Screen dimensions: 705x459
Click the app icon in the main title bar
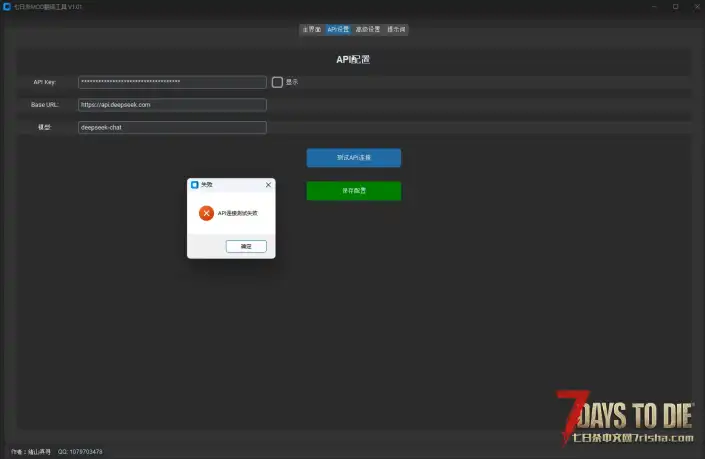pyautogui.click(x=7, y=7)
